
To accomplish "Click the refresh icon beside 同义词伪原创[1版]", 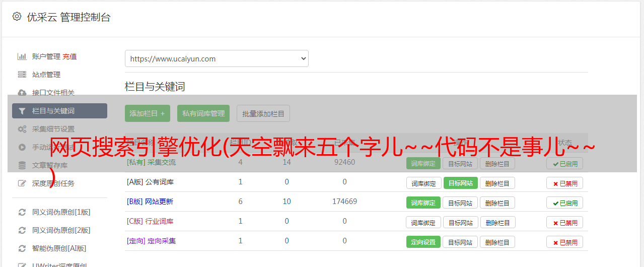I will pyautogui.click(x=22, y=212).
